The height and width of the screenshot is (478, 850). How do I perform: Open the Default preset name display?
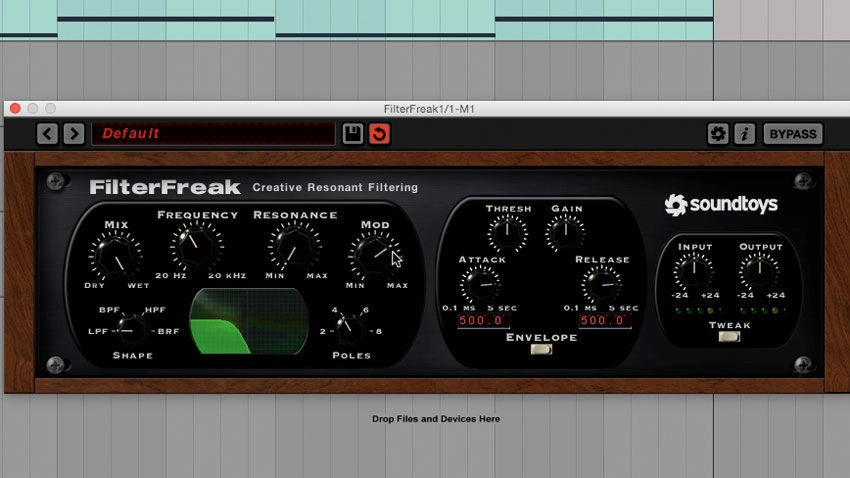coord(213,133)
